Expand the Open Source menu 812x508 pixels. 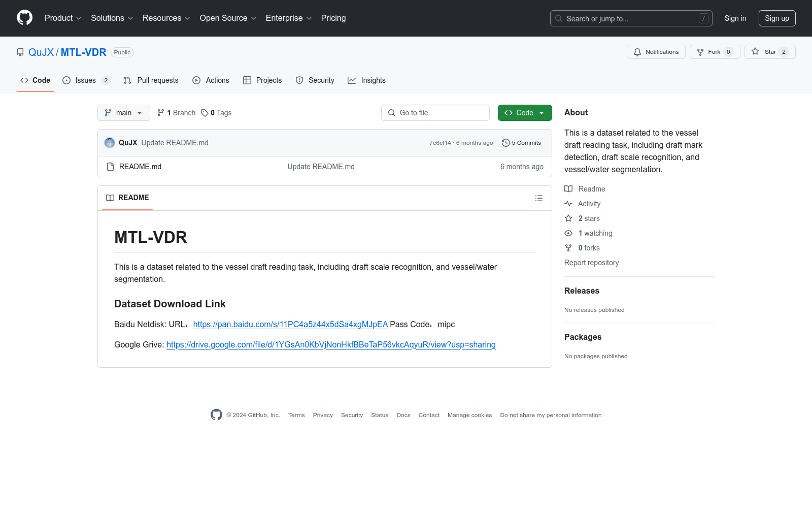click(228, 18)
